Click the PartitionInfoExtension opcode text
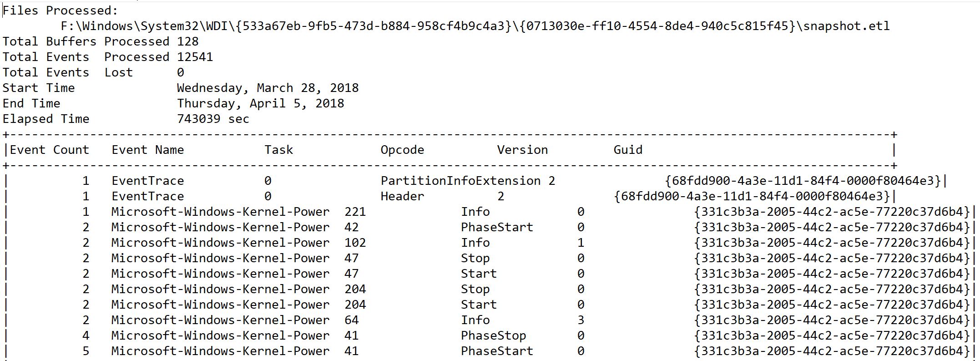 point(460,181)
